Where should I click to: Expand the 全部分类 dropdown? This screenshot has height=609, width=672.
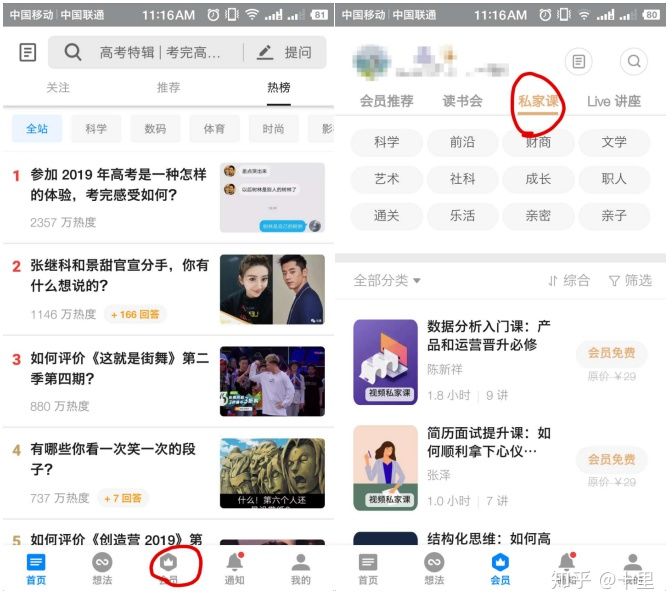click(x=387, y=281)
